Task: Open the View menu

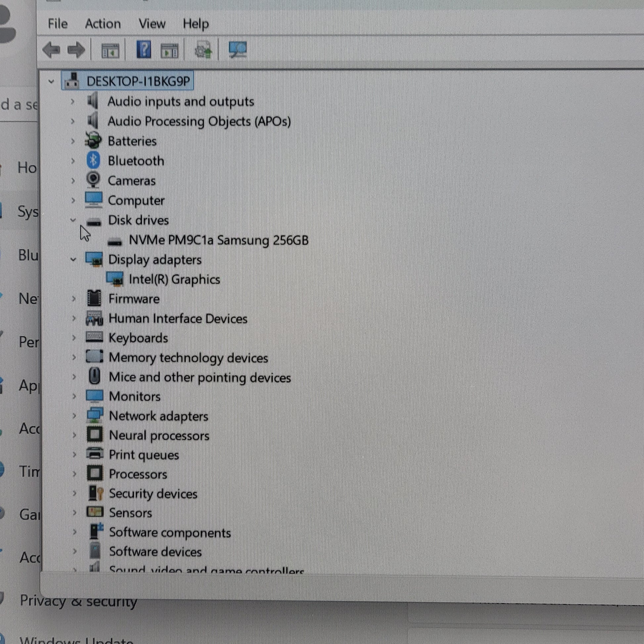Action: coord(152,24)
